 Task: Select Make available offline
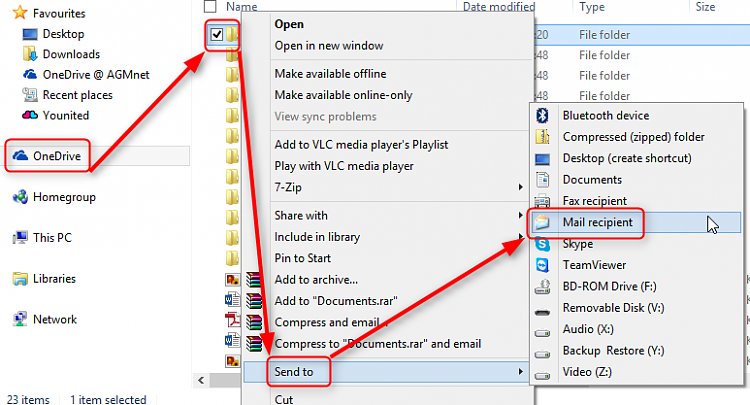[330, 74]
